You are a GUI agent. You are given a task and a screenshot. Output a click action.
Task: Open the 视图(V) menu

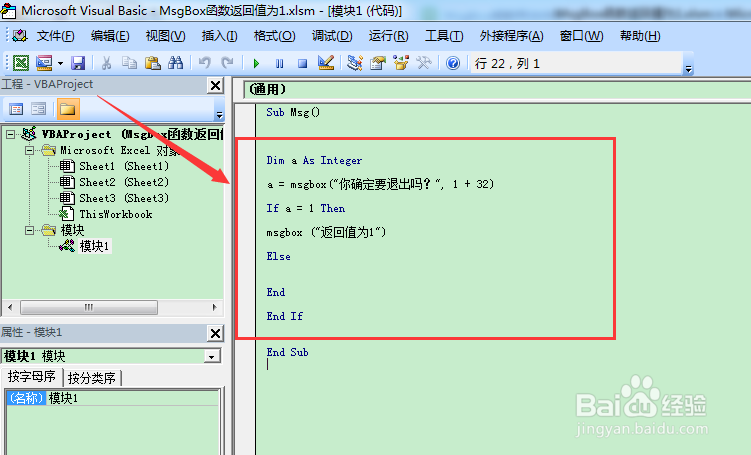click(165, 36)
